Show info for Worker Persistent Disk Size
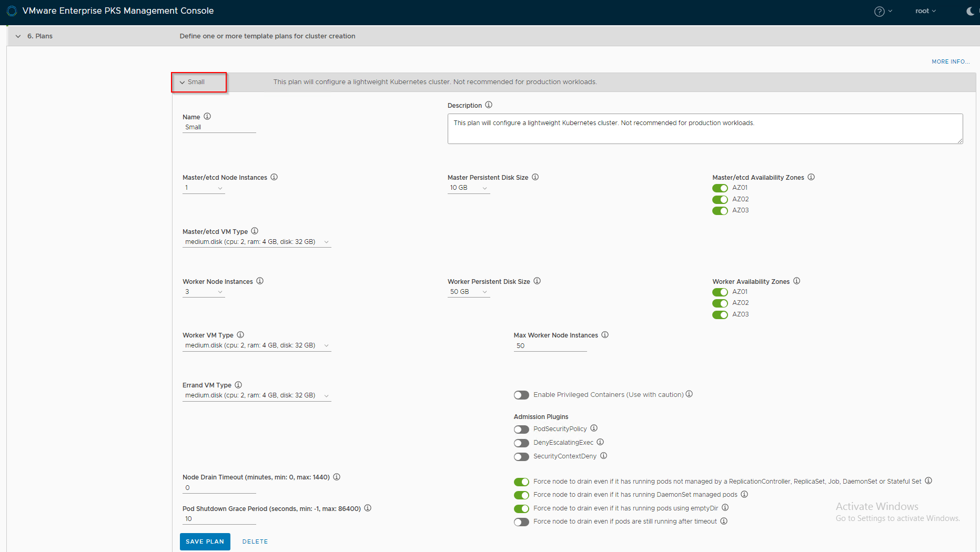This screenshot has width=980, height=552. pos(537,281)
